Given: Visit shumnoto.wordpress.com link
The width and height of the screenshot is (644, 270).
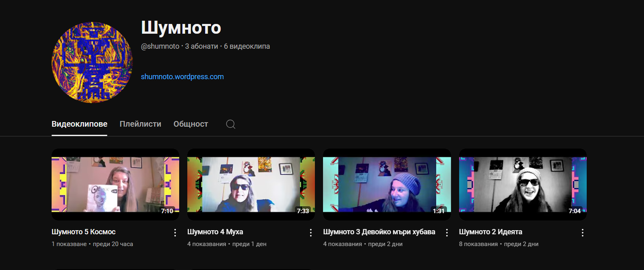Looking at the screenshot, I should [x=182, y=77].
